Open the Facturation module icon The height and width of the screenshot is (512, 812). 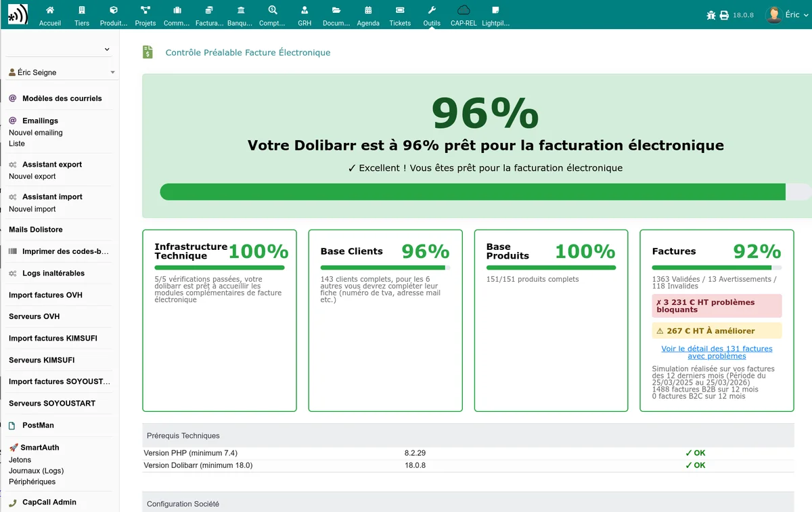pos(209,10)
